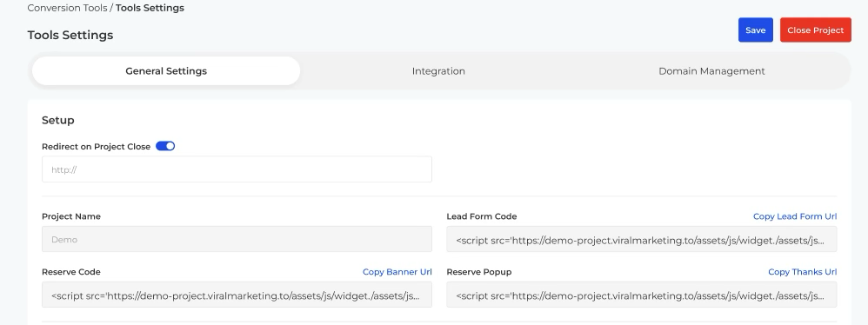Click the Reserve Code label
The image size is (868, 325).
(71, 272)
